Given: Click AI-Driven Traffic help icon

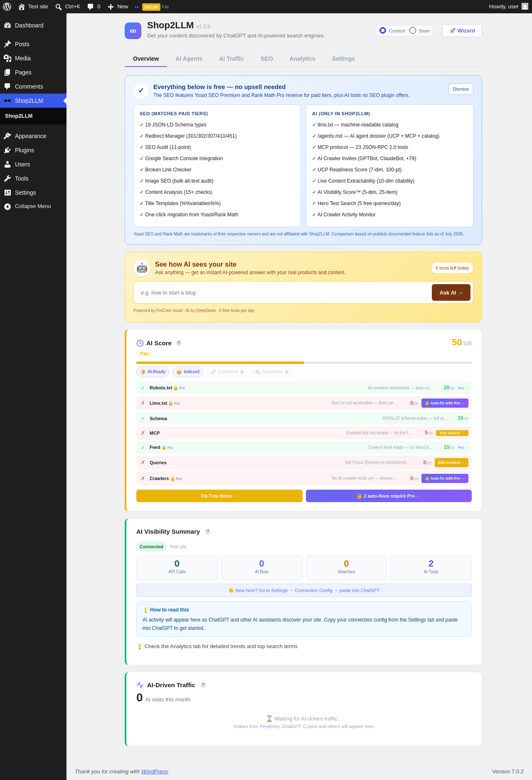Looking at the screenshot, I should (203, 685).
